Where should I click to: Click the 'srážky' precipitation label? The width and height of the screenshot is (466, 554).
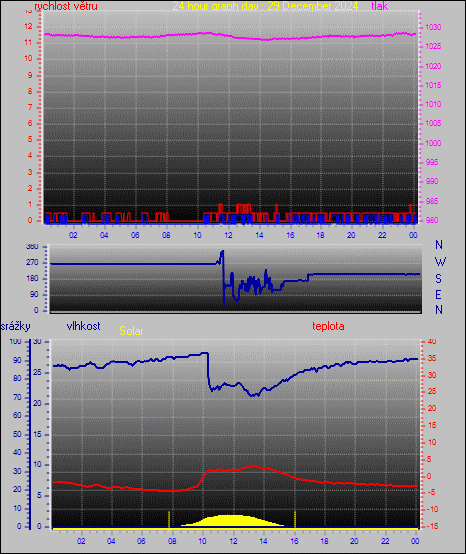pyautogui.click(x=15, y=326)
